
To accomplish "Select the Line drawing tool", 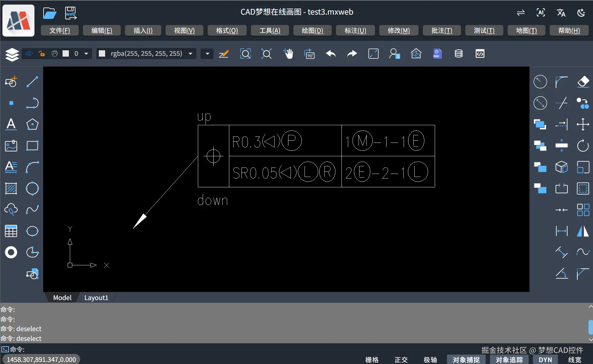I will pyautogui.click(x=32, y=82).
